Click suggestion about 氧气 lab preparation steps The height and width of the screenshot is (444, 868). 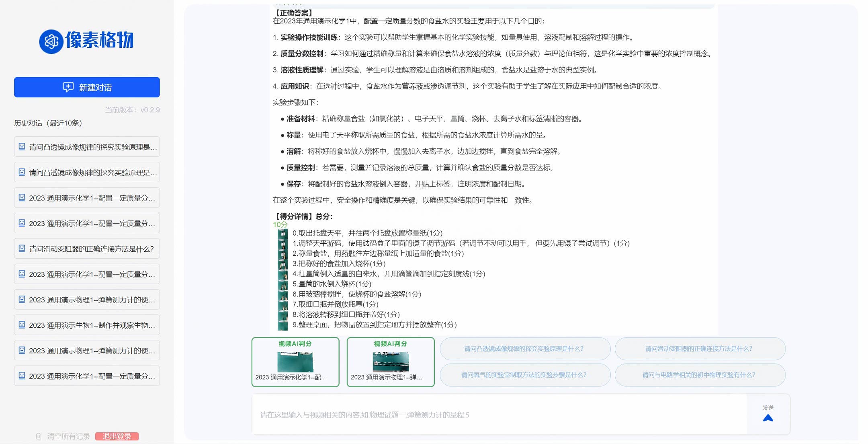(x=524, y=375)
